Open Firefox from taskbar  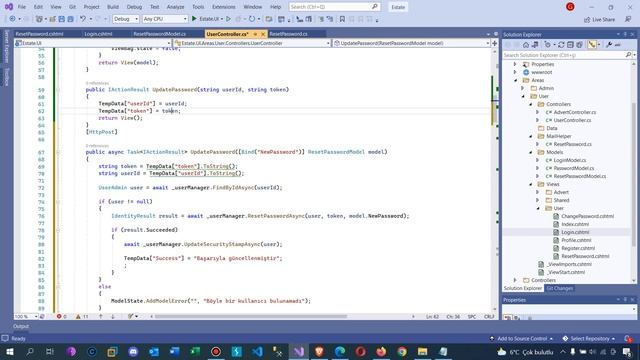point(381,352)
